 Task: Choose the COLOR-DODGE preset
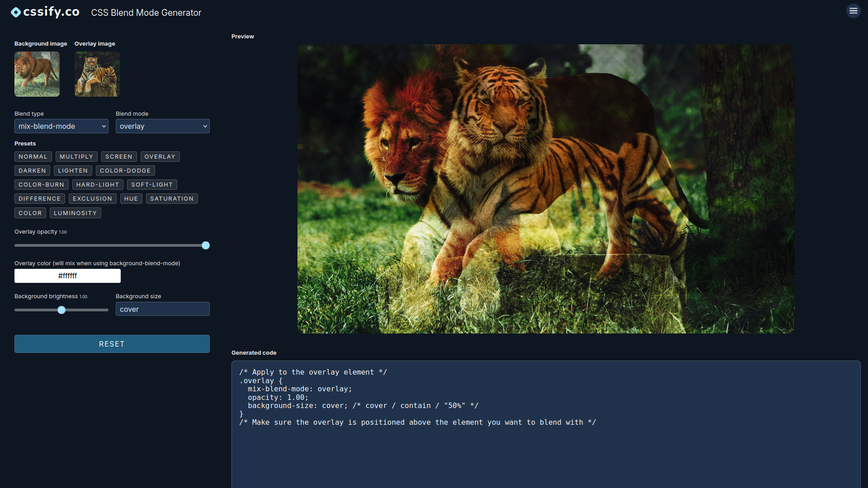pos(125,170)
